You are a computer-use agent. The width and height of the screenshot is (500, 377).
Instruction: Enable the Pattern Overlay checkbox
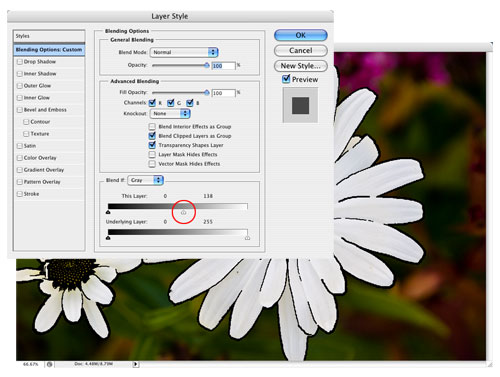20,182
